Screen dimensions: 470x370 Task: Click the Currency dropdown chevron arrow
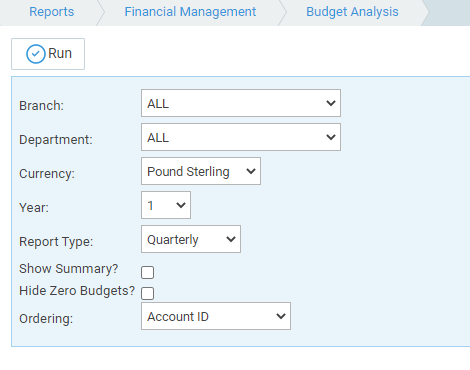[251, 171]
